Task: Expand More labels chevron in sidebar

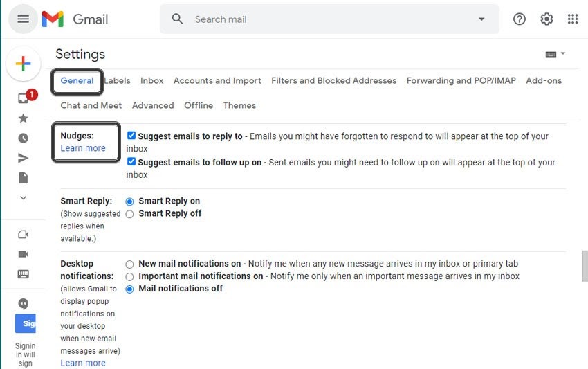Action: click(x=24, y=198)
